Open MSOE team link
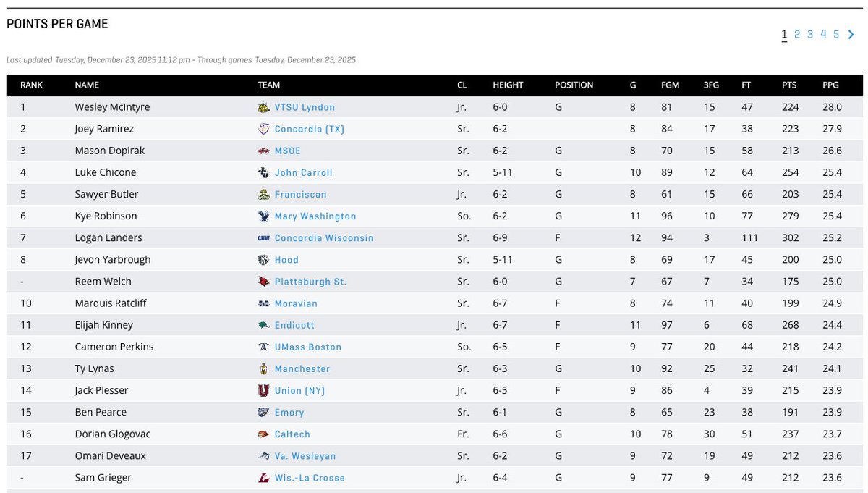Viewport: 868px width, 493px height. [x=288, y=151]
